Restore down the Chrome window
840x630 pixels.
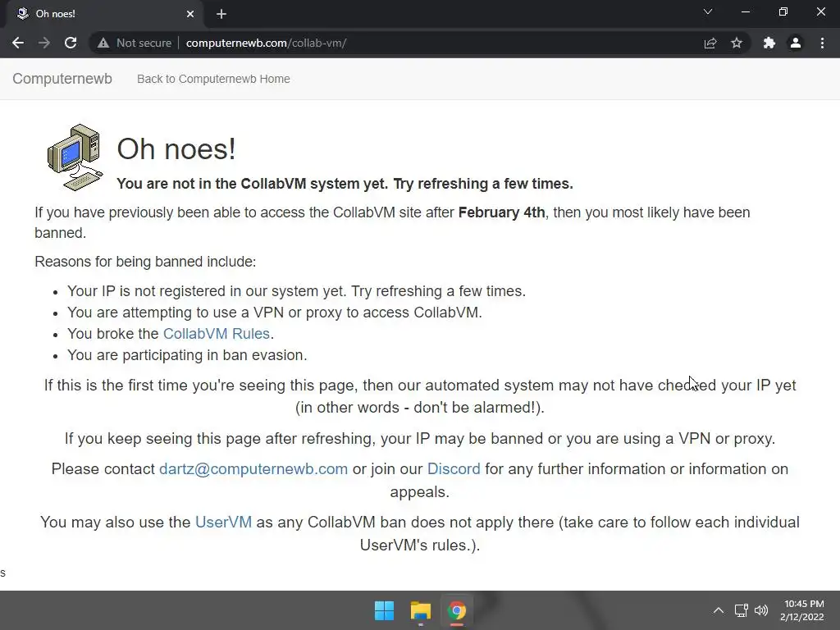point(783,11)
